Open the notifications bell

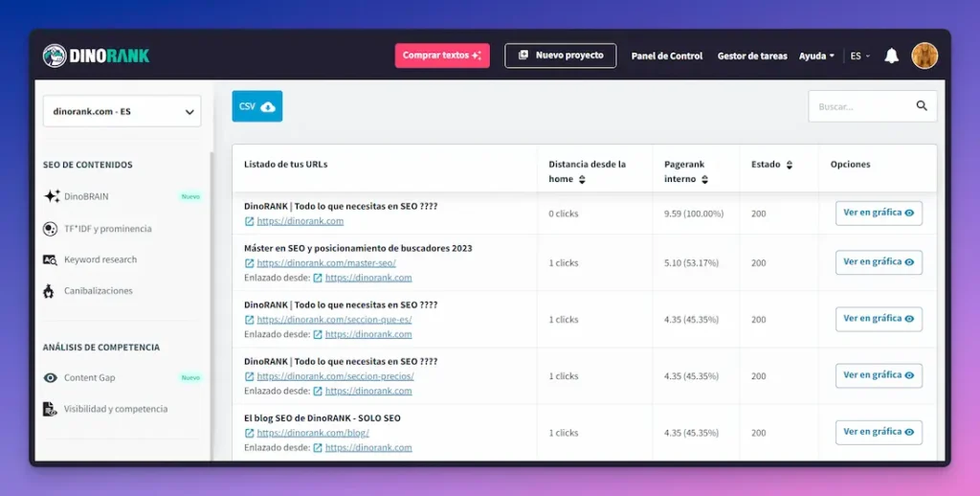(x=891, y=56)
